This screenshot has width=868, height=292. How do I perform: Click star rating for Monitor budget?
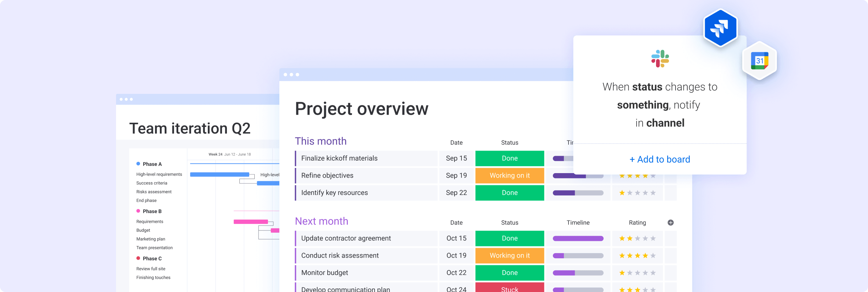[637, 273]
